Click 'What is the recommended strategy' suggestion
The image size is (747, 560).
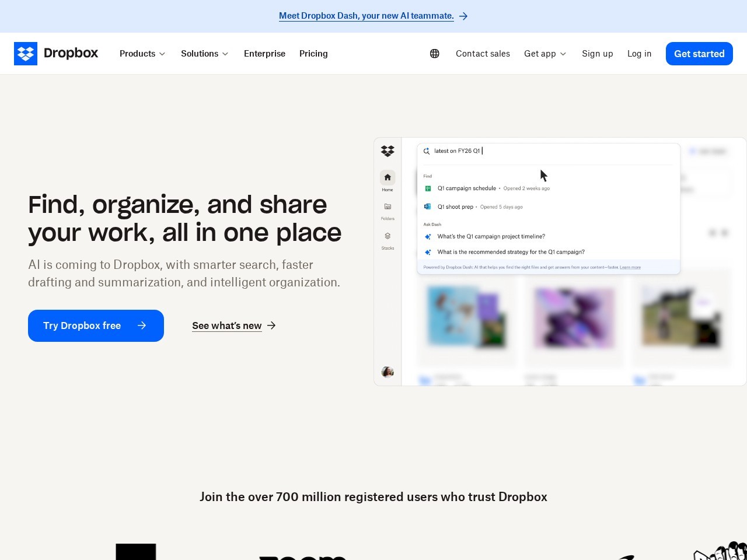pyautogui.click(x=511, y=252)
